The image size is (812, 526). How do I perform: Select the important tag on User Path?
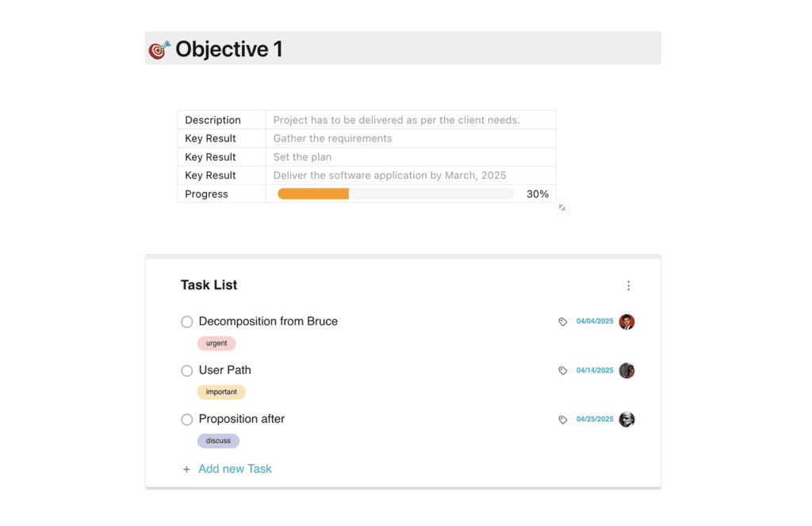coord(221,391)
